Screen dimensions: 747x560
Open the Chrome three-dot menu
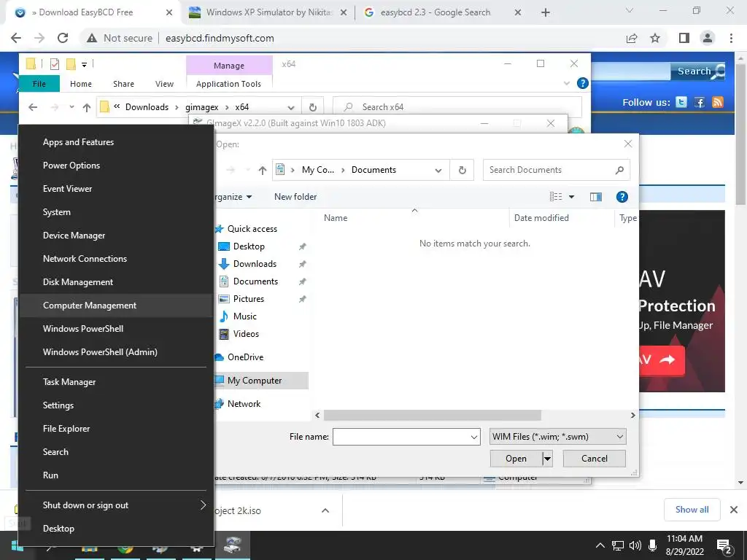point(731,38)
